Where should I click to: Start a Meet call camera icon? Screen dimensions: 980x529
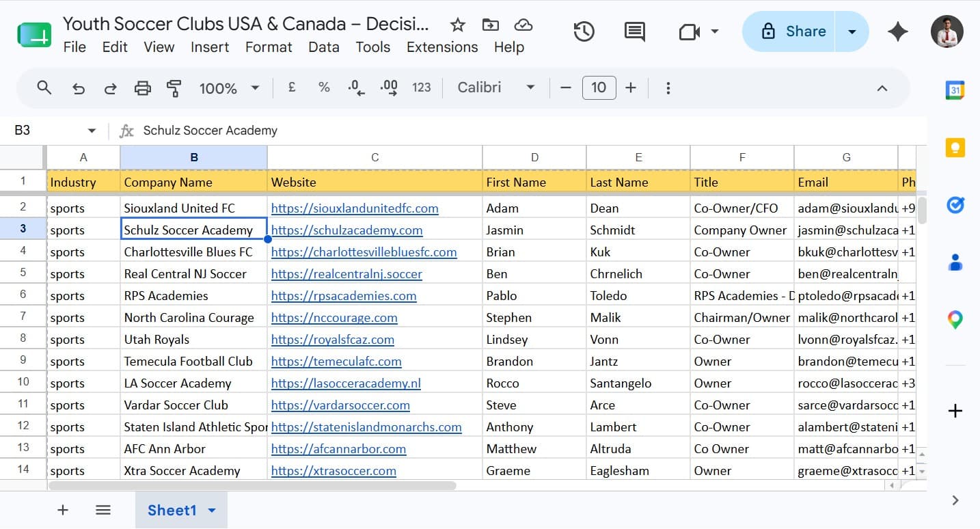(x=688, y=31)
